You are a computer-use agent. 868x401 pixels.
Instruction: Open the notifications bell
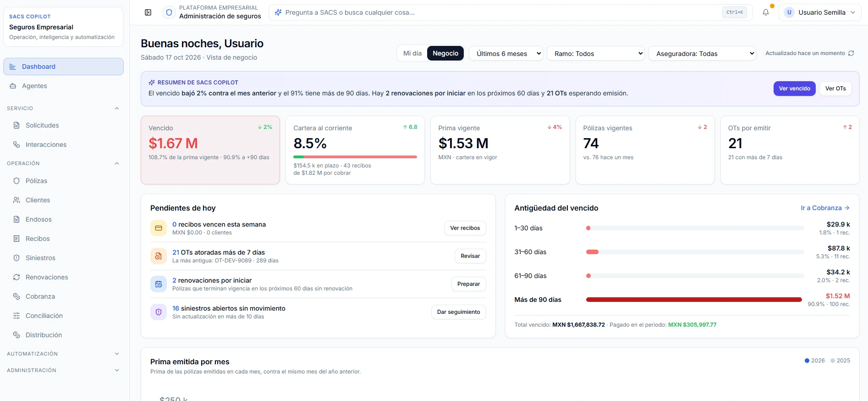pyautogui.click(x=766, y=12)
